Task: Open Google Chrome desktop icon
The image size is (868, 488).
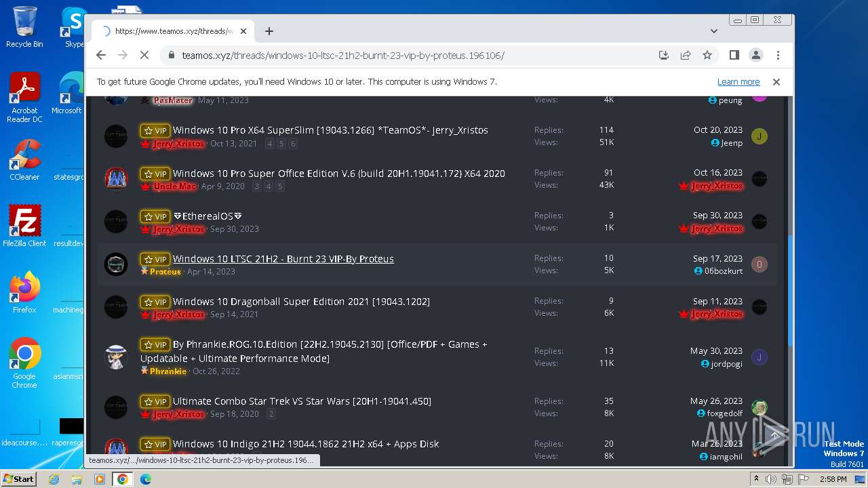Action: 24,363
